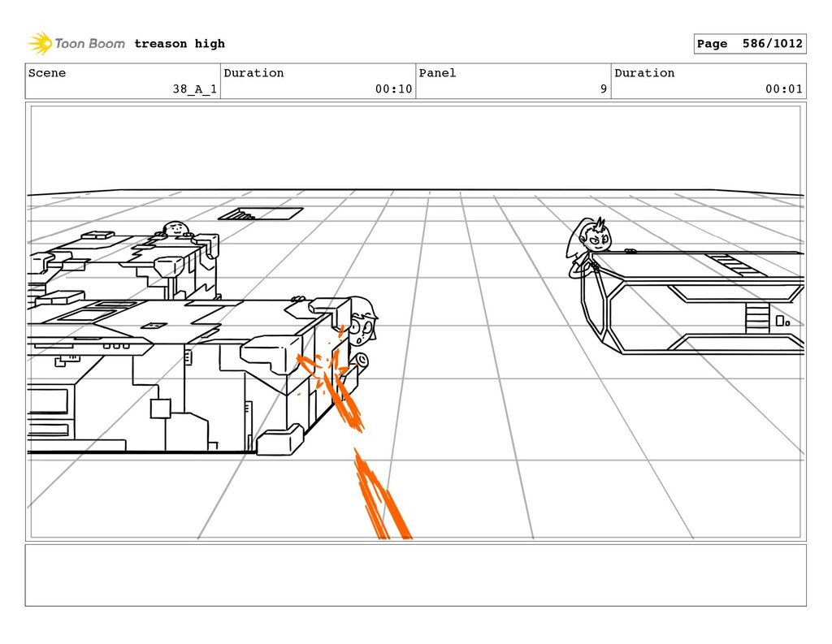This screenshot has width=832, height=644.
Task: Click the panel Duration value 00:01
Action: tap(784, 89)
